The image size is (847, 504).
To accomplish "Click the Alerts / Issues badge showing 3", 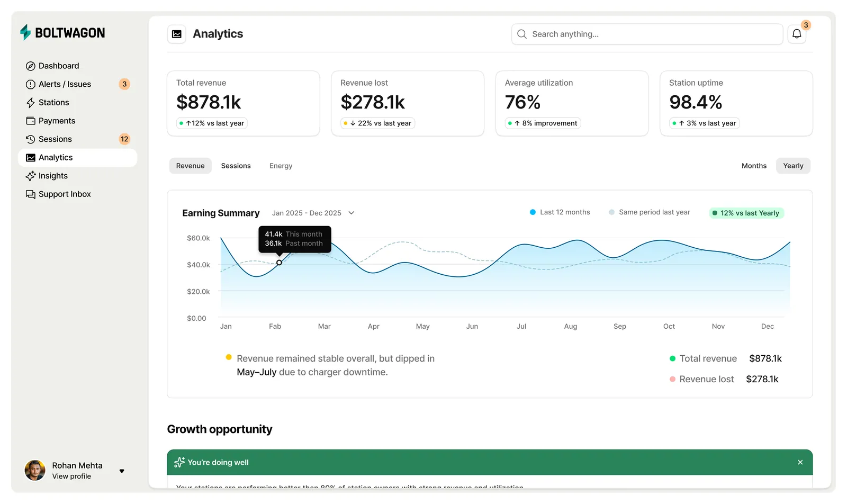I will coord(124,84).
